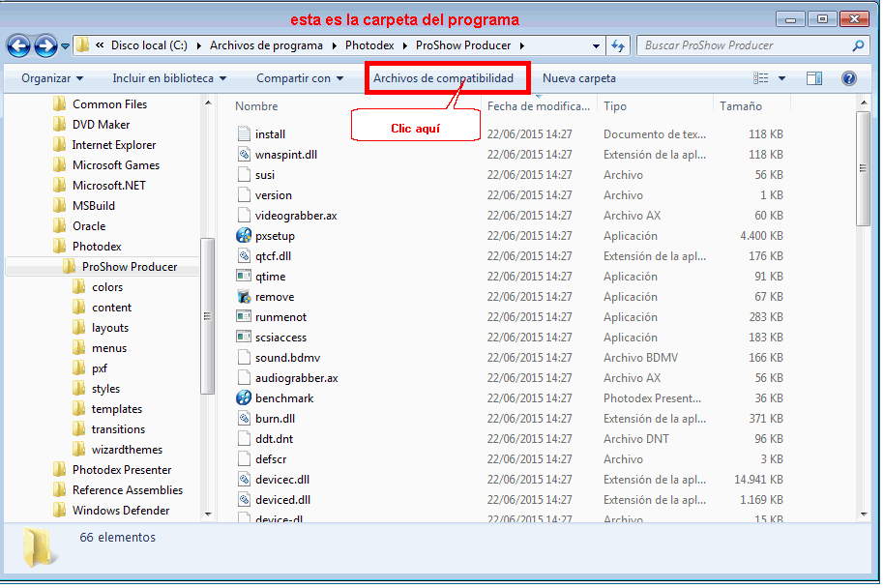Screen dimensions: 884x588
Task: Select ProShow Producer folder in tree
Action: point(120,267)
